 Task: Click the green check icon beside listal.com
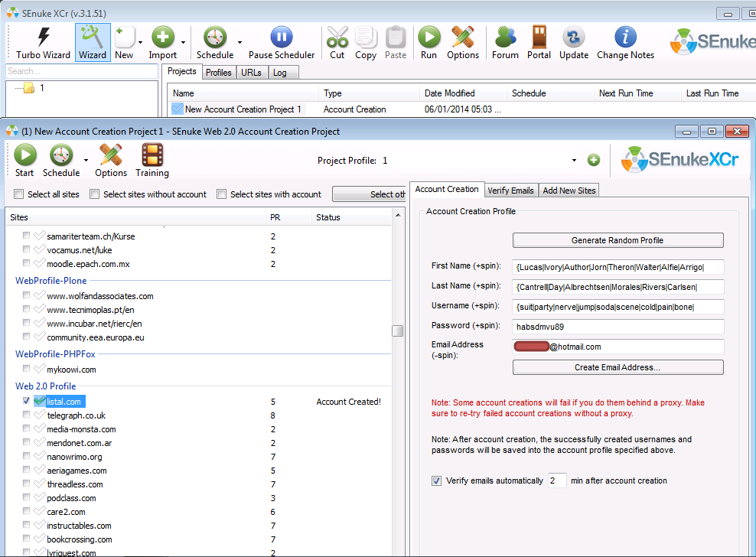40,401
